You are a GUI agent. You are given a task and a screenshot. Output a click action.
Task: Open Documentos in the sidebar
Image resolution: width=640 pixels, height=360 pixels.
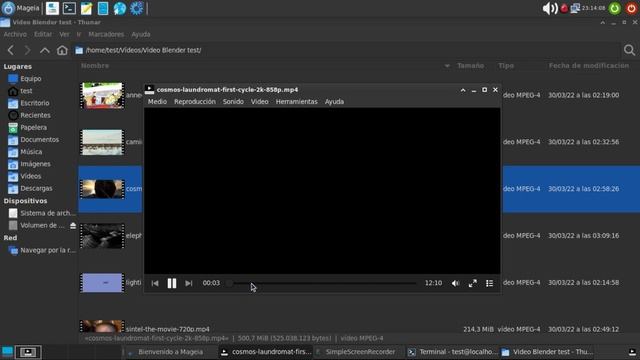(x=40, y=140)
